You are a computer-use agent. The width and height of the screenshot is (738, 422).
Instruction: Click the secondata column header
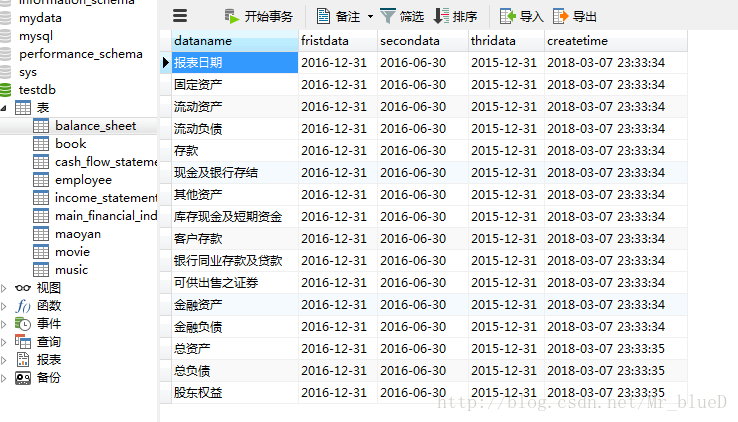[x=423, y=41]
